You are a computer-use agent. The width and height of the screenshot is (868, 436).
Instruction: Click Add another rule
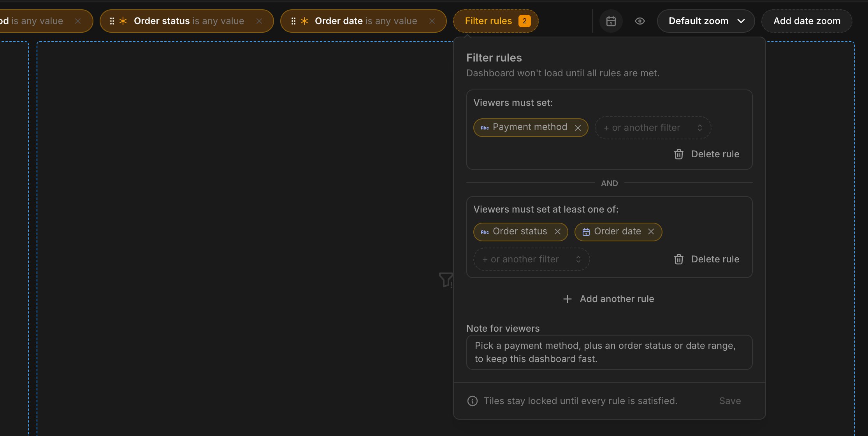tap(609, 299)
